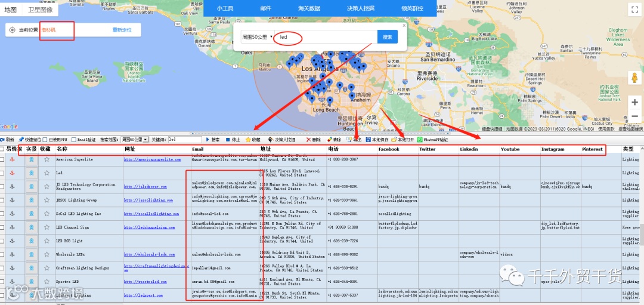Check the LED RGB Light row checkbox
644x305 pixels.
pos(2,241)
